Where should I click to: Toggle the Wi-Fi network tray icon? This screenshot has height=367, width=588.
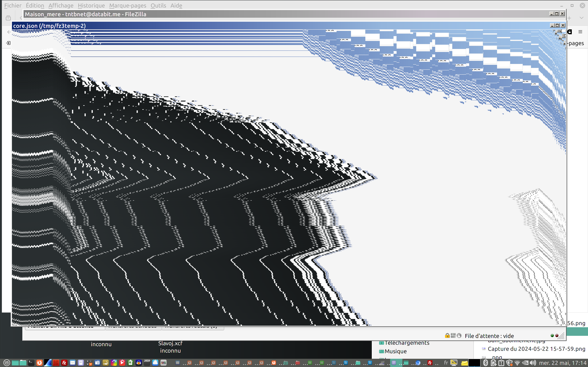(517, 363)
